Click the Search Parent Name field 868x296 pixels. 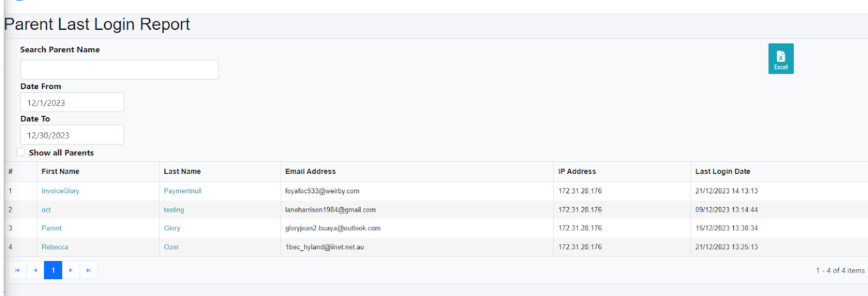[x=119, y=70]
